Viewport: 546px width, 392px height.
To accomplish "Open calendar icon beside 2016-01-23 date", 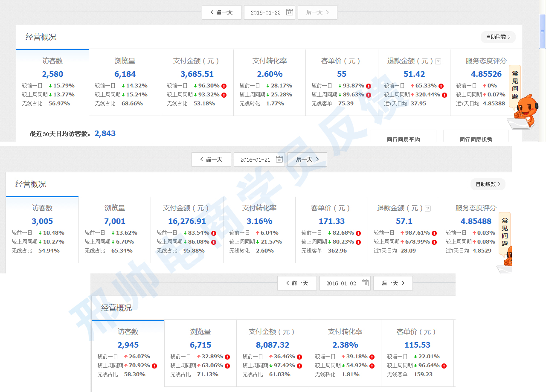I will [289, 12].
